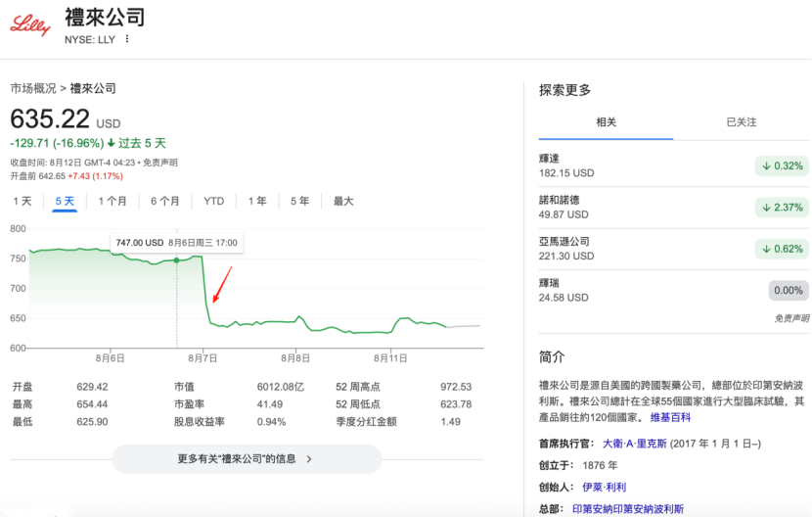Click the 股息收益率 value 0.94%
The width and height of the screenshot is (812, 517).
(271, 422)
